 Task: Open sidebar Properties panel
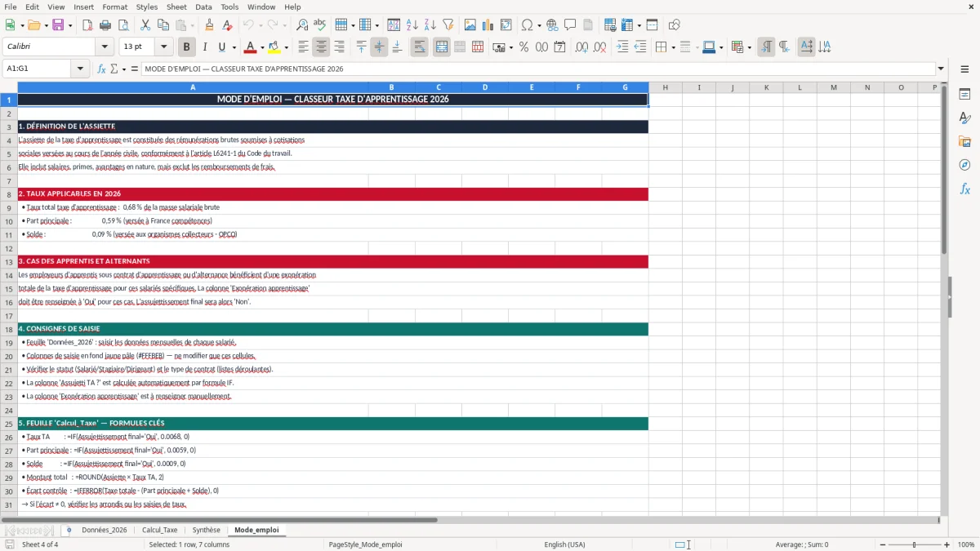(x=964, y=94)
